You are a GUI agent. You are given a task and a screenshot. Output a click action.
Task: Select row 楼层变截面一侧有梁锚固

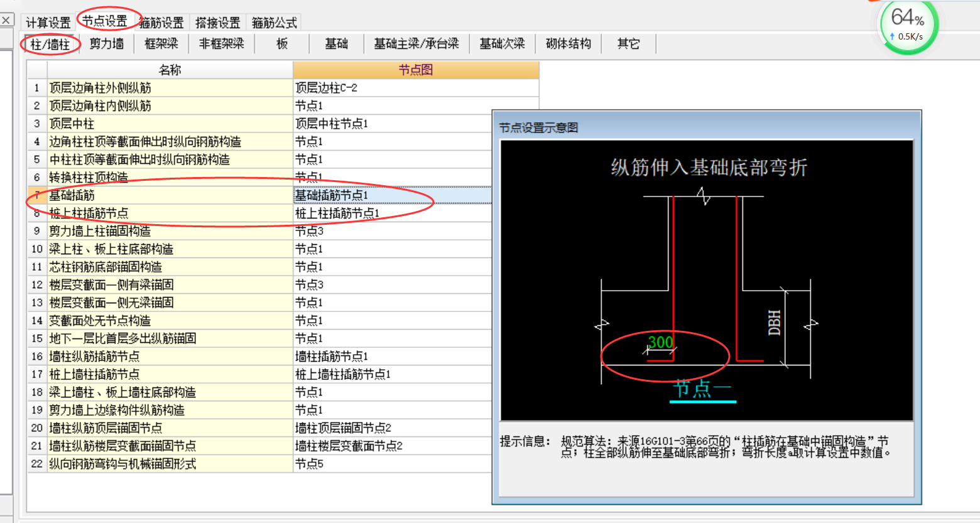170,285
